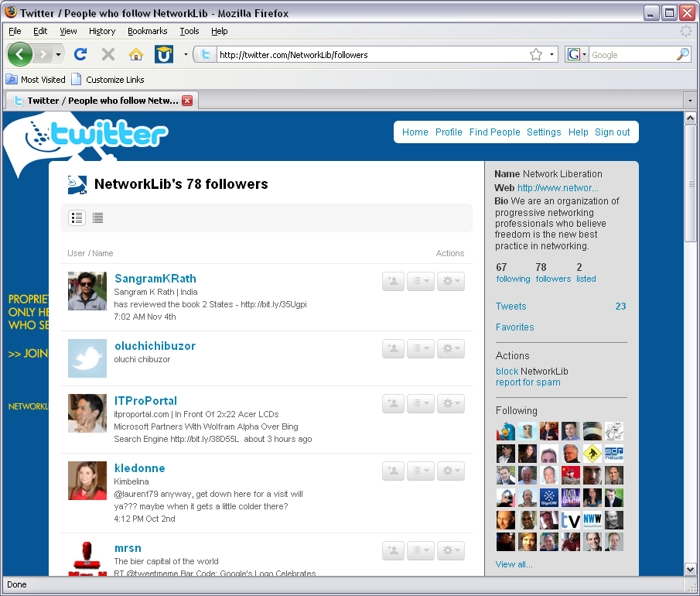The height and width of the screenshot is (596, 700).
Task: Go to the Profile link
Action: [449, 132]
